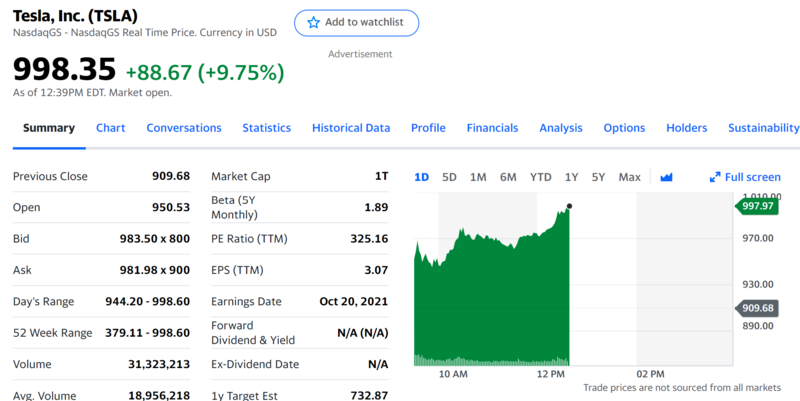Open the Options tab
Image resolution: width=800 pixels, height=401 pixels.
coord(624,128)
